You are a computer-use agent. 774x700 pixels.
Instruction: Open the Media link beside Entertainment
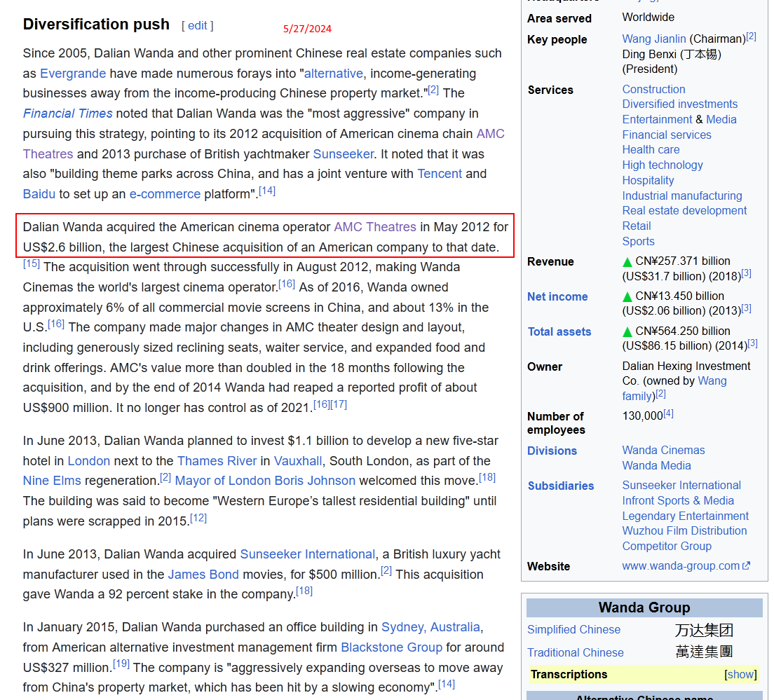(x=721, y=119)
